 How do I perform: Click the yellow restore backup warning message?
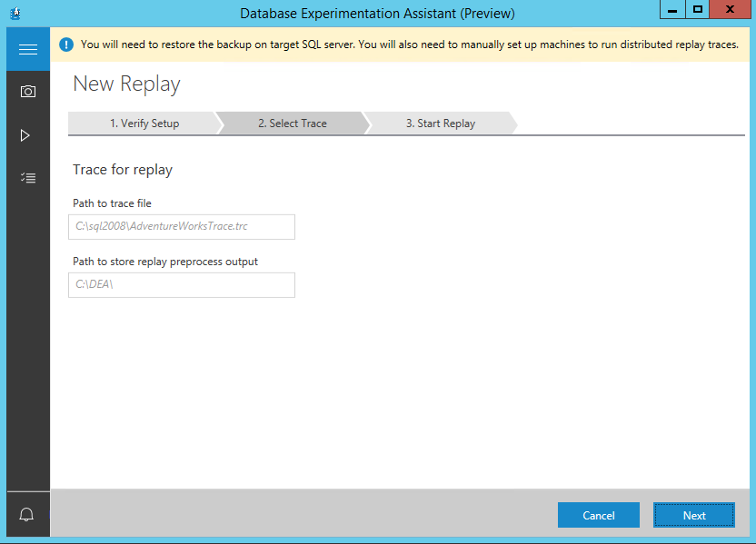(x=409, y=44)
